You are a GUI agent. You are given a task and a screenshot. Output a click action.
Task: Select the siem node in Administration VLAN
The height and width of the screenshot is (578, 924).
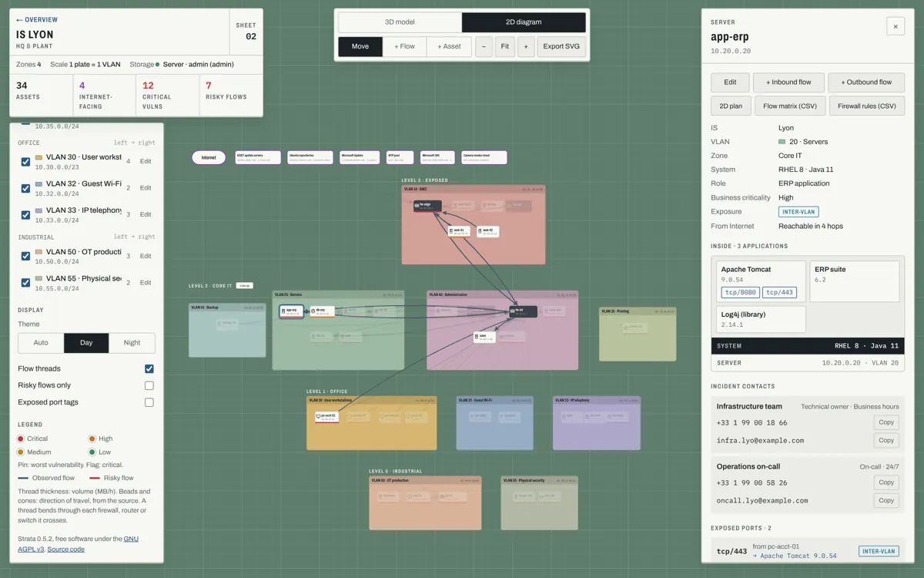point(484,337)
